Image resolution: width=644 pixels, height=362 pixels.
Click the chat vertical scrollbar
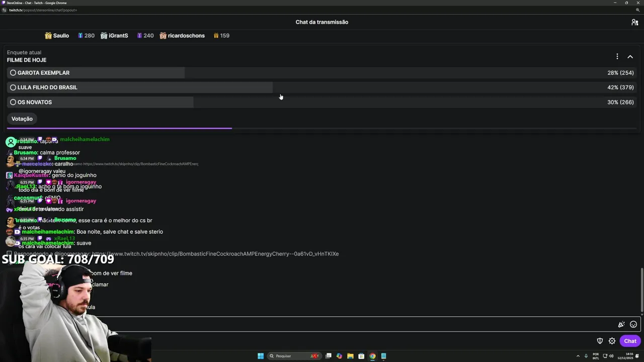pos(641,290)
